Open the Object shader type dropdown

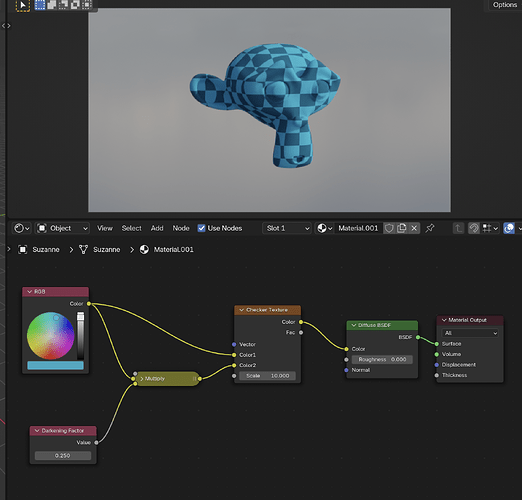click(63, 228)
